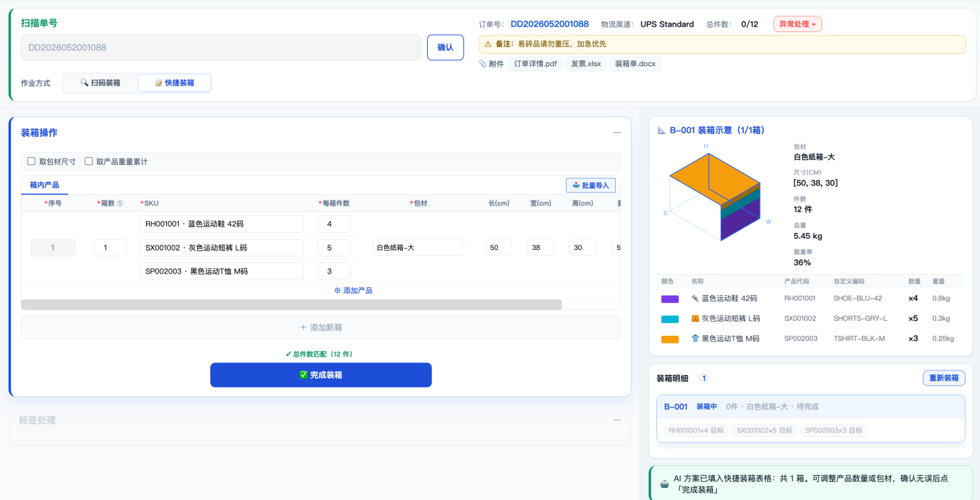The height and width of the screenshot is (500, 980).
Task: Click the 总重 value 5.45 kg
Action: (x=808, y=236)
